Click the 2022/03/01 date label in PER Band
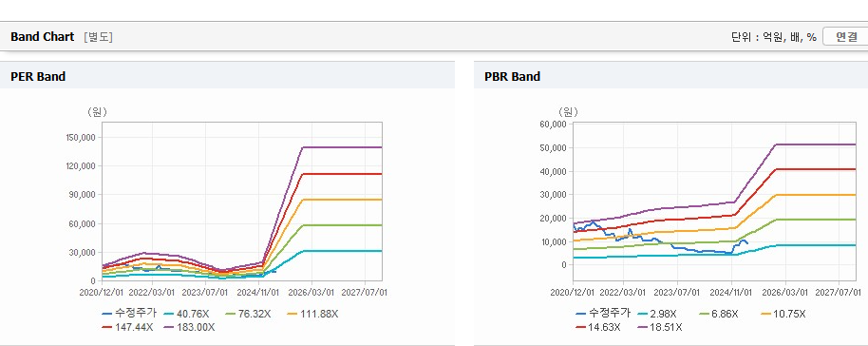This screenshot has width=868, height=346. tap(151, 292)
